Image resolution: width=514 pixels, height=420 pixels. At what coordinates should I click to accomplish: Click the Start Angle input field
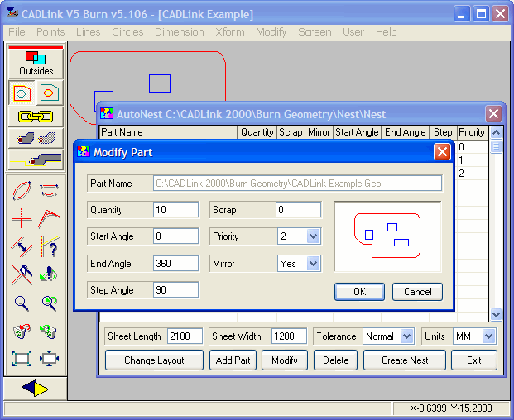175,236
